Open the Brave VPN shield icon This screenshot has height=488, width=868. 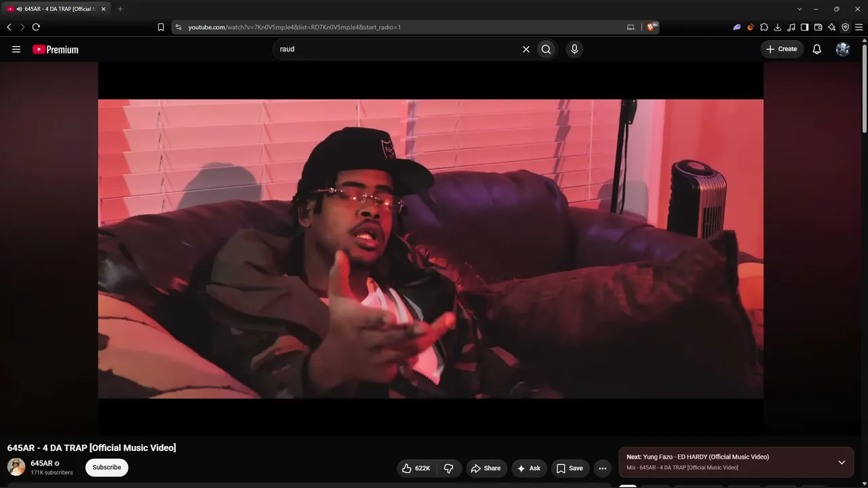coord(846,27)
